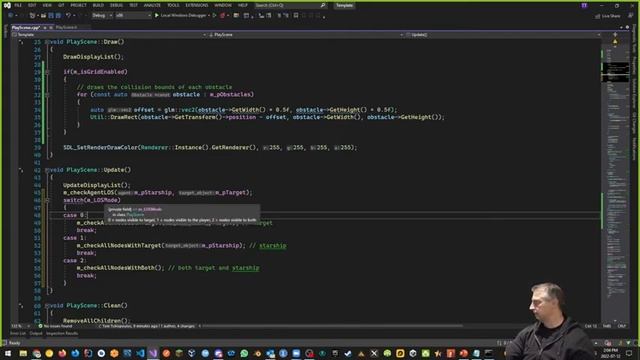Collapse the PlayScene::Update() function
640x360 pixels.
pyautogui.click(x=47, y=170)
